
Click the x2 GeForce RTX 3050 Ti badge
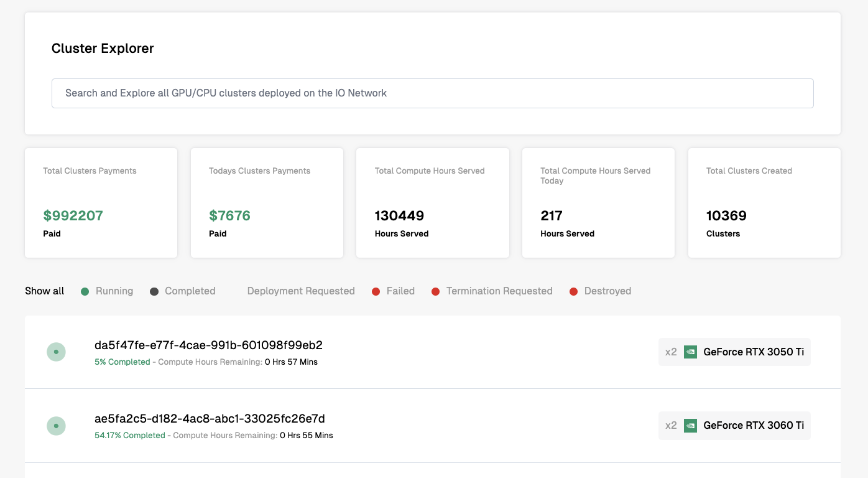pos(734,352)
